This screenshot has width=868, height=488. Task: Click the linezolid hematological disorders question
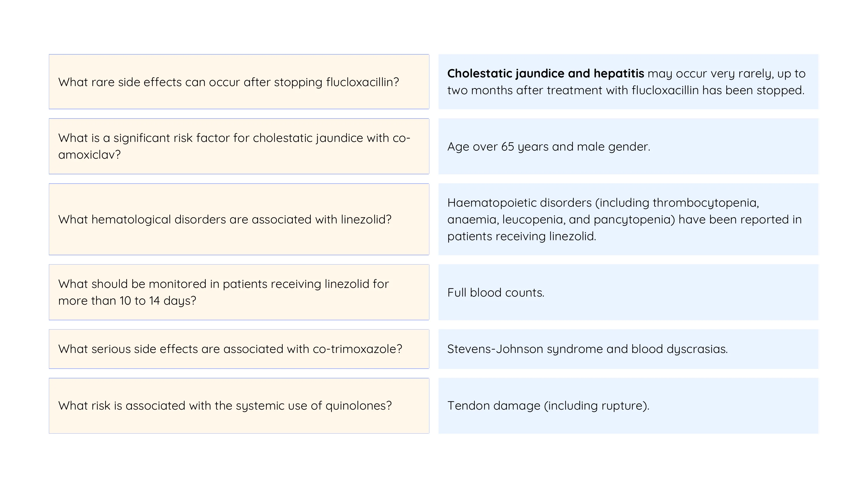click(225, 220)
